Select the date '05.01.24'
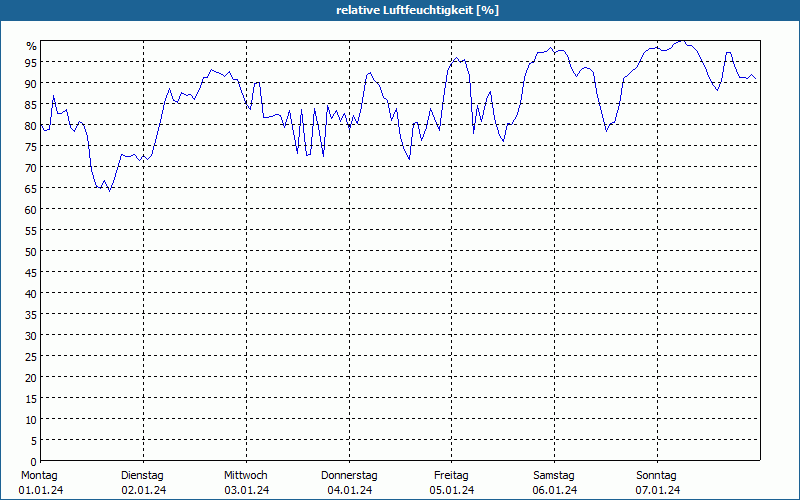The width and height of the screenshot is (800, 500). tap(452, 490)
